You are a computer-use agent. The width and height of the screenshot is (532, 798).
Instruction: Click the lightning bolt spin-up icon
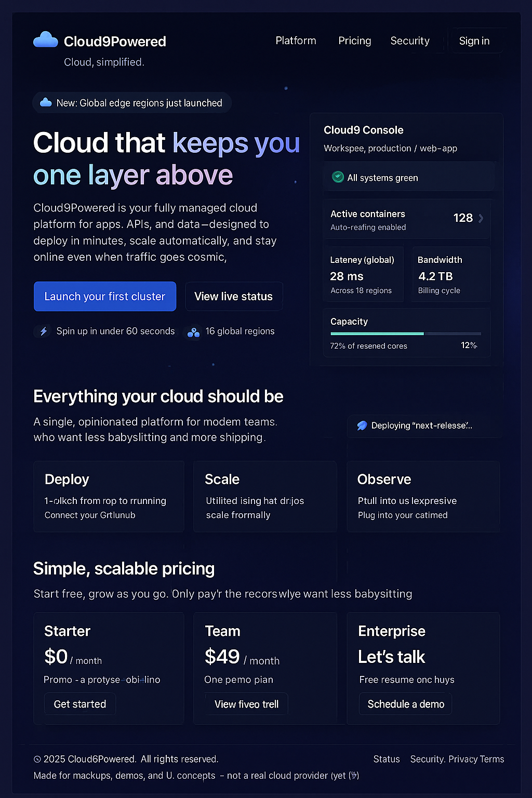pyautogui.click(x=44, y=331)
